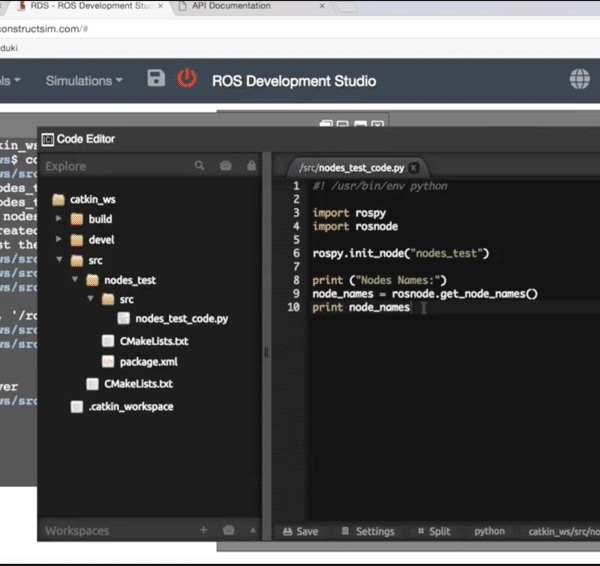Click the red power icon
The width and height of the screenshot is (600, 566).
pyautogui.click(x=187, y=78)
